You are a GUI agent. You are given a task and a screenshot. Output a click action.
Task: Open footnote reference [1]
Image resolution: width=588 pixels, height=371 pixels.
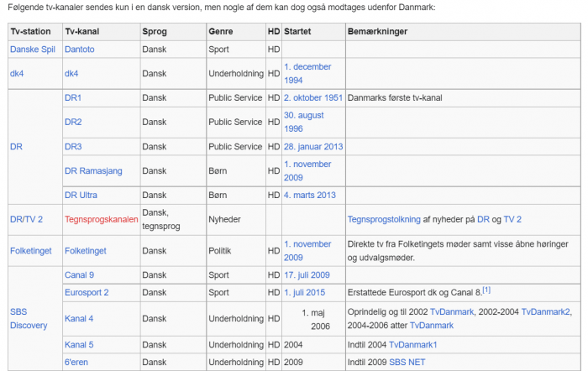(486, 290)
